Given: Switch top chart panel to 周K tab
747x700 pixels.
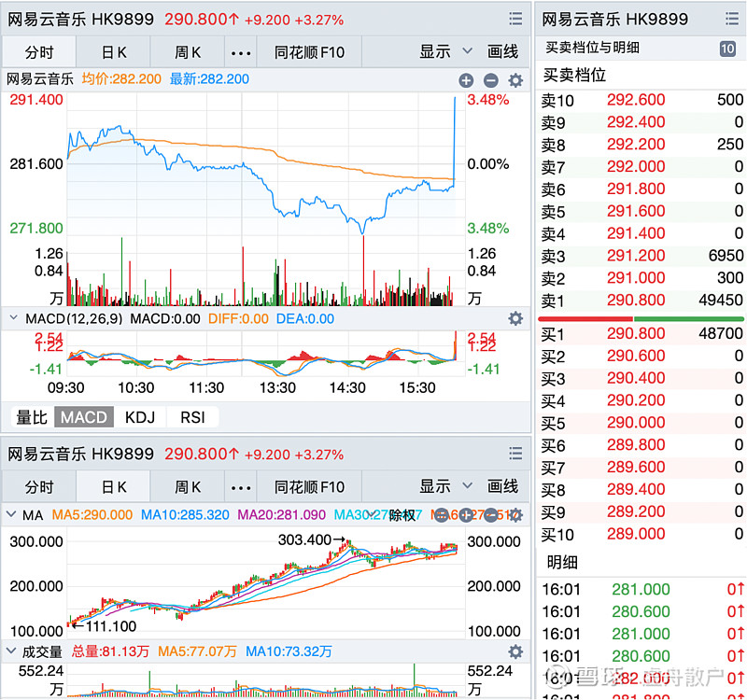Looking at the screenshot, I should coord(188,52).
